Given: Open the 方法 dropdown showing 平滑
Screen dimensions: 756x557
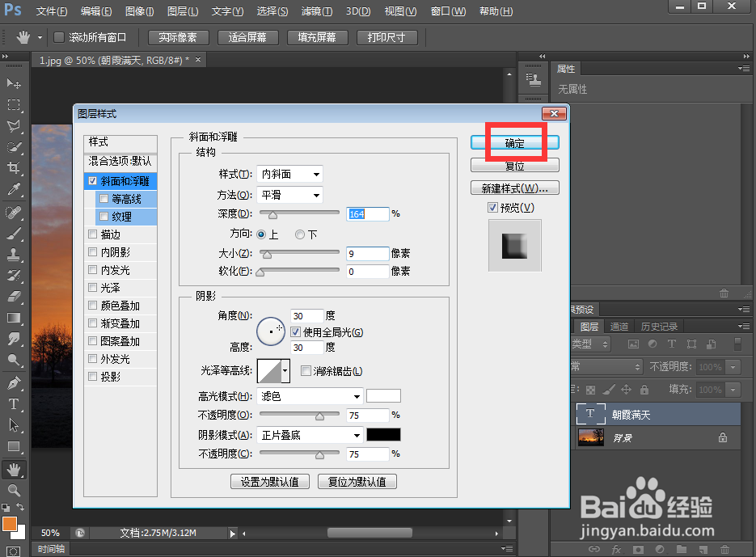Looking at the screenshot, I should (x=289, y=195).
